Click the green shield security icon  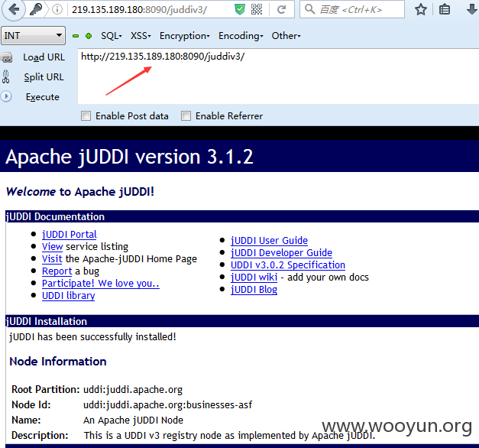tap(240, 9)
